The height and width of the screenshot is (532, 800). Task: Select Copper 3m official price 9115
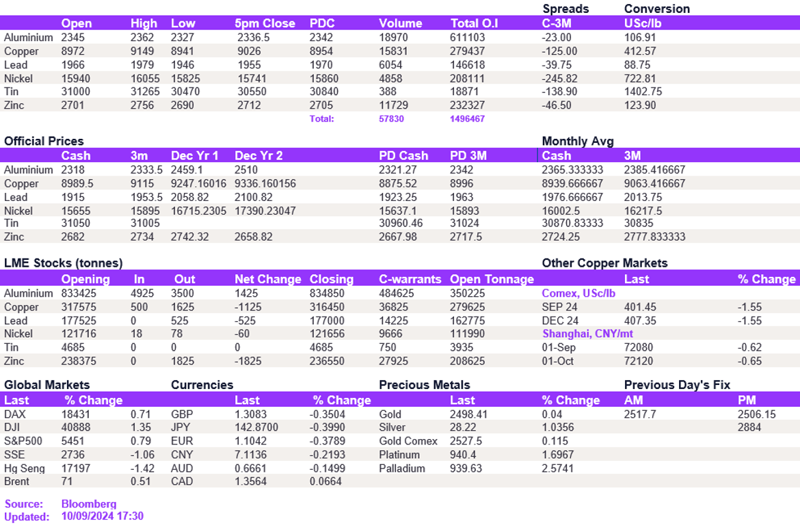point(142,184)
